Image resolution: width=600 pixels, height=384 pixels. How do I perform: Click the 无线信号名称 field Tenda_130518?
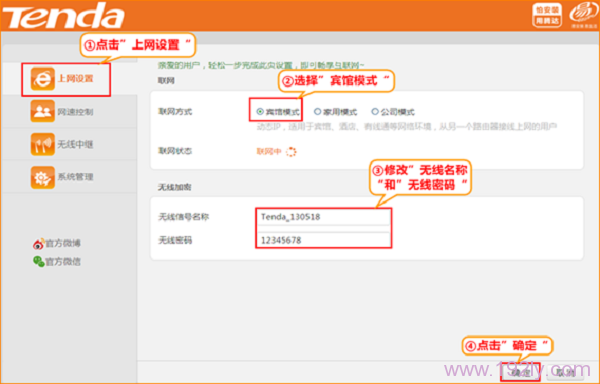coord(323,217)
